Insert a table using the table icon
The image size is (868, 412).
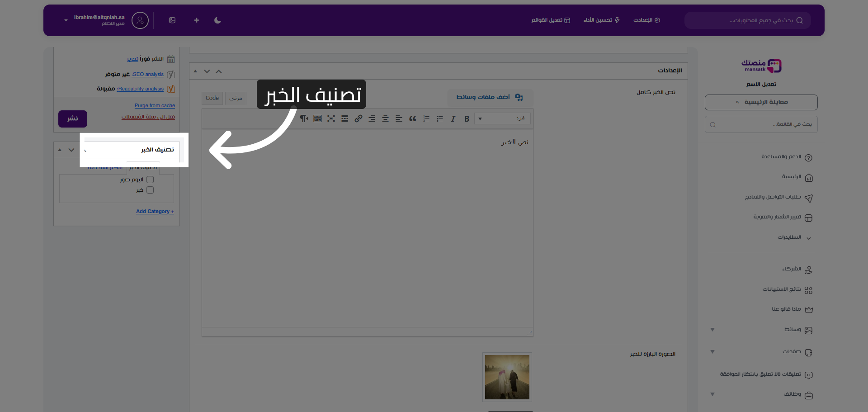pos(318,118)
